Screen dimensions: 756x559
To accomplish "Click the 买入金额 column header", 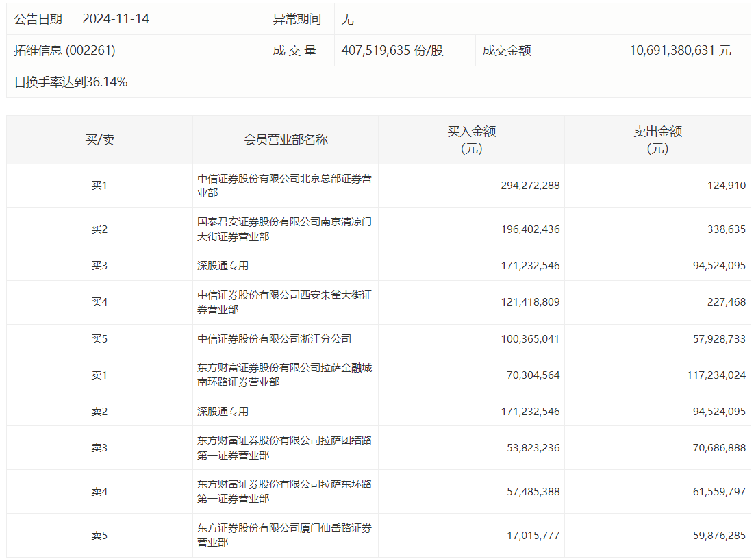I will point(471,139).
